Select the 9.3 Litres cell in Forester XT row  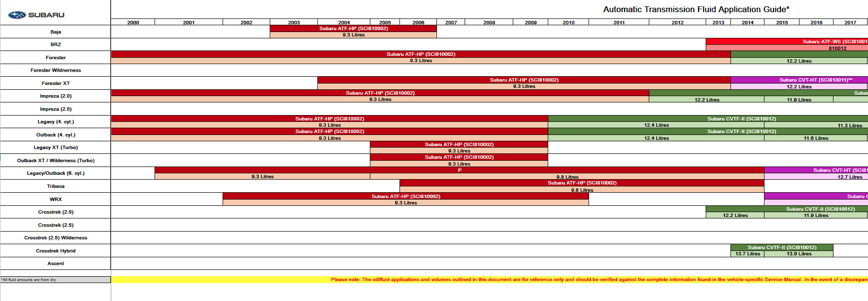[524, 86]
